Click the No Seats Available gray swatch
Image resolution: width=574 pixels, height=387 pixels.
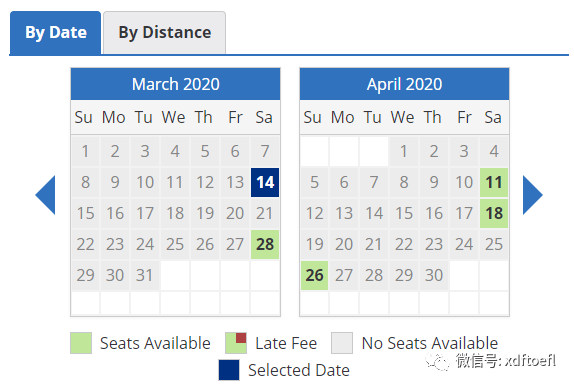pyautogui.click(x=342, y=343)
